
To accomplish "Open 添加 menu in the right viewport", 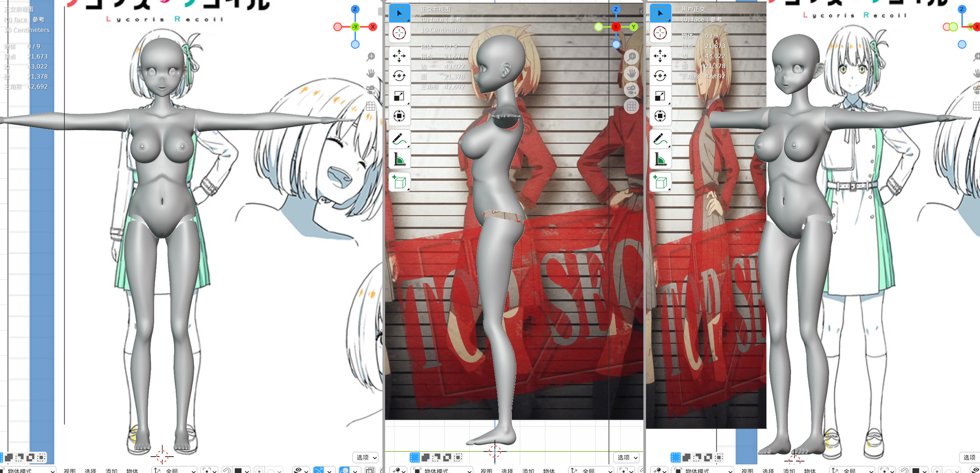I will [x=789, y=471].
